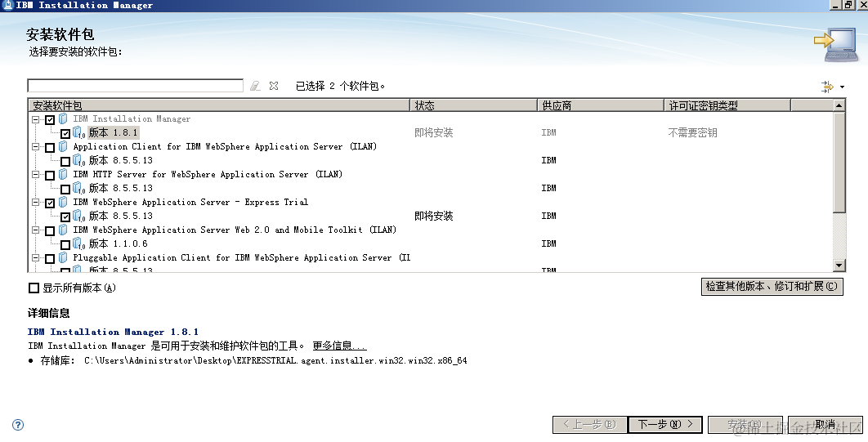Image resolution: width=868 pixels, height=442 pixels.
Task: Open the 更多信息 link
Action: coord(339,346)
